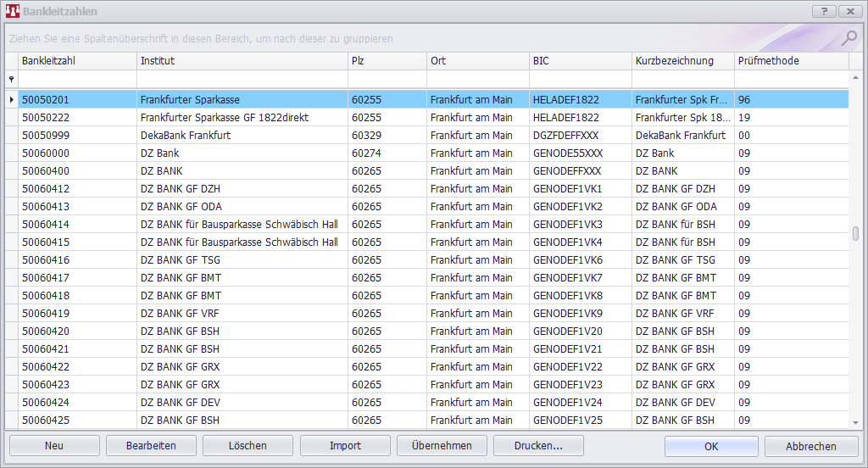
Task: Click the scrollbar up arrow
Action: pyautogui.click(x=855, y=77)
